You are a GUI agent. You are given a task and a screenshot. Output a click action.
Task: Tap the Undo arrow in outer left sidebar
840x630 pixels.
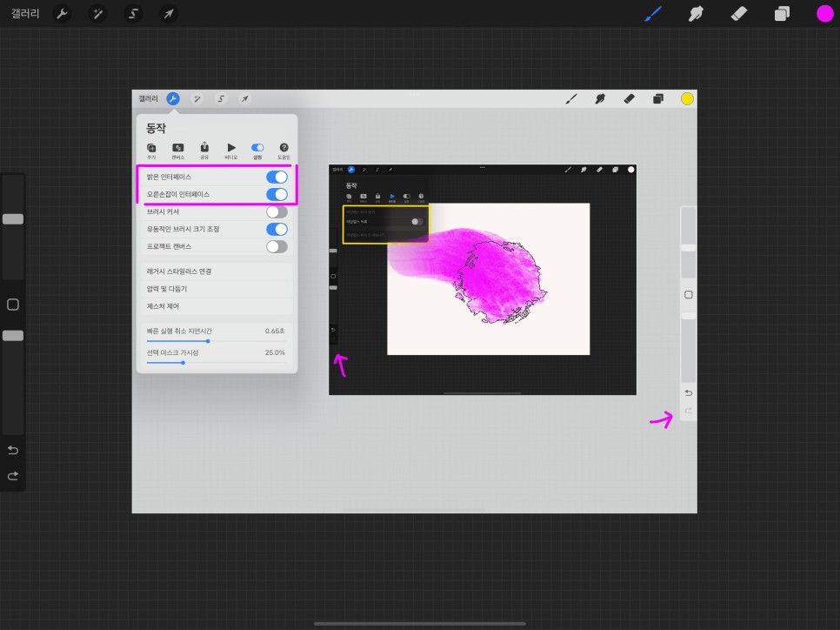13,450
